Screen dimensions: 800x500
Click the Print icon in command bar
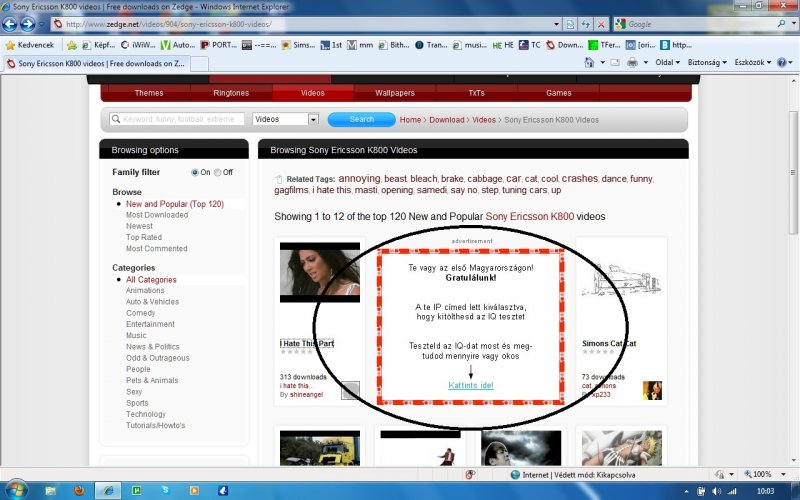click(x=632, y=62)
